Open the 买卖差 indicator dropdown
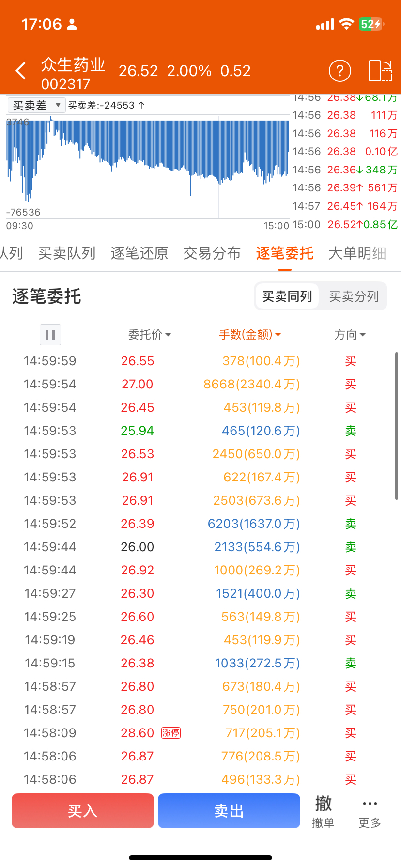401x868 pixels. coord(36,105)
